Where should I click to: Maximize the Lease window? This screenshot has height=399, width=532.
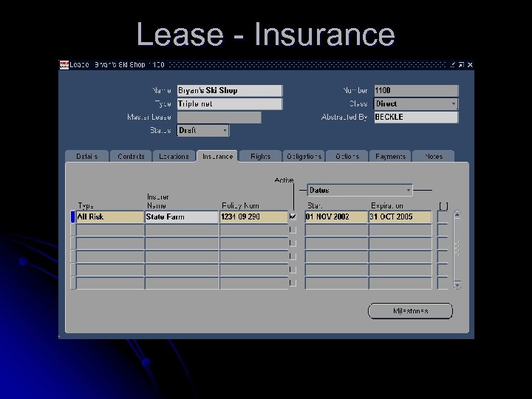[x=461, y=64]
